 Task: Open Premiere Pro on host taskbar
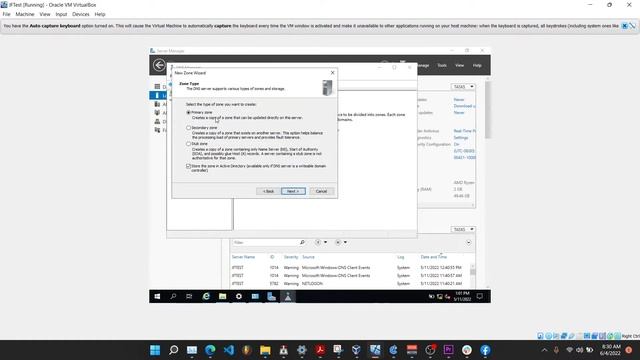(448, 350)
